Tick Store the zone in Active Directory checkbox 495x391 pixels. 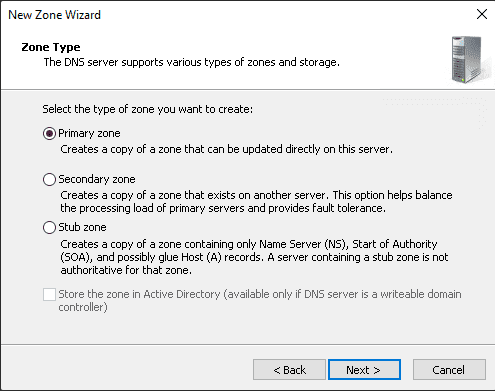[49, 295]
